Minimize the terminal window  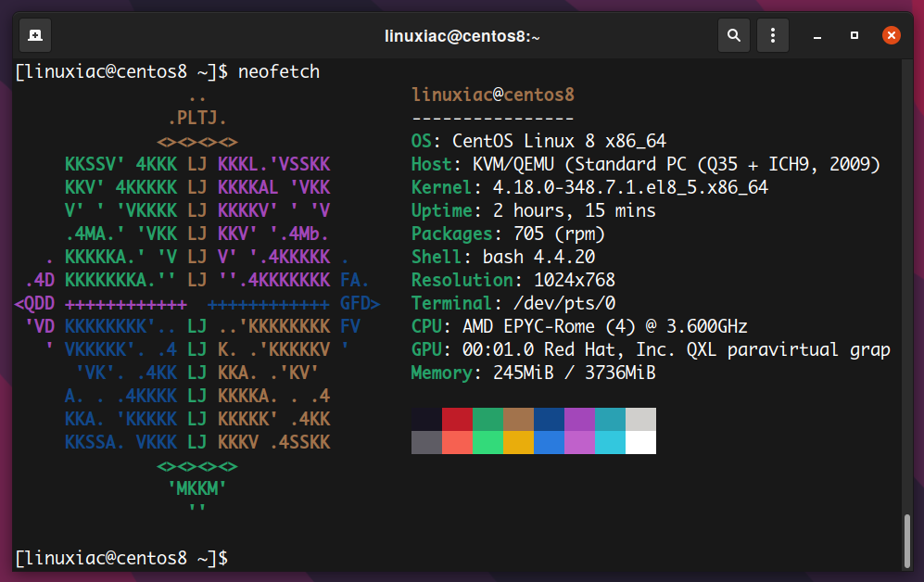click(817, 36)
